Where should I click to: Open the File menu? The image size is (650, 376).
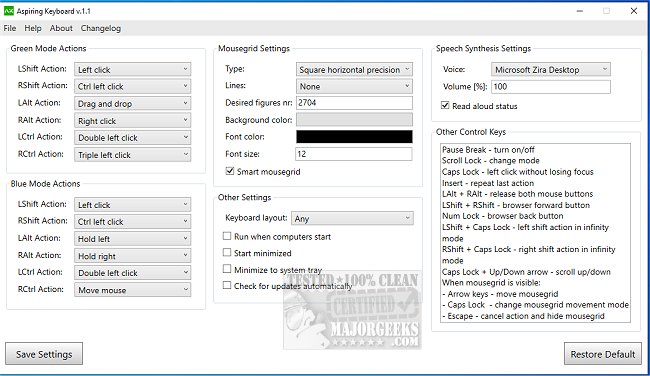[x=10, y=28]
